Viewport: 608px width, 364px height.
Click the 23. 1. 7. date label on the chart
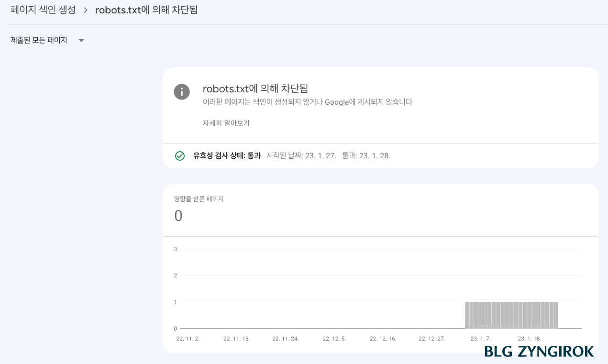(x=481, y=339)
